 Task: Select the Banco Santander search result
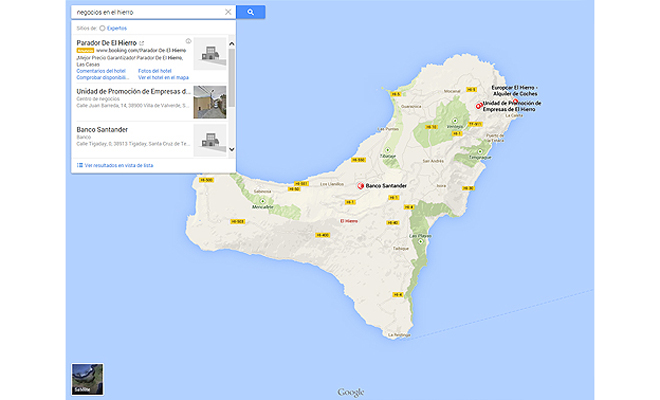click(104, 128)
